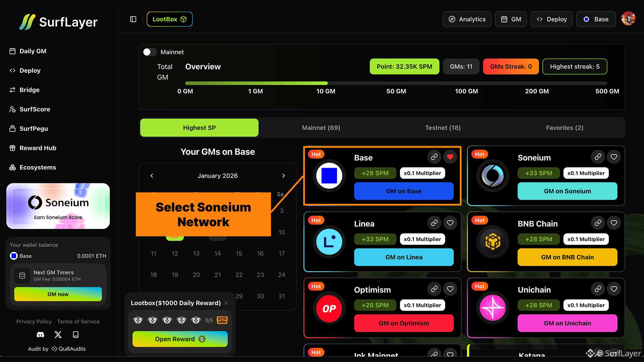Click the docs book icon in footer
644x362 pixels.
pos(76,335)
